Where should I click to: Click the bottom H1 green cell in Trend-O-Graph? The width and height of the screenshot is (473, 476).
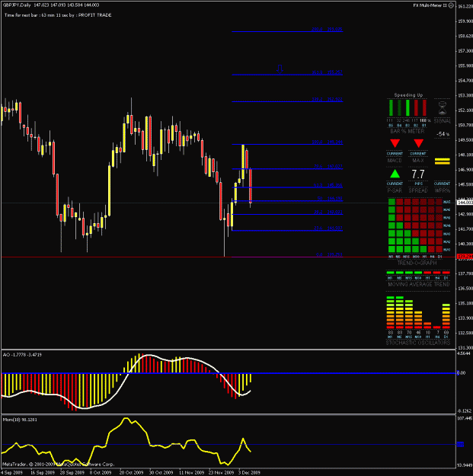pyautogui.click(x=423, y=249)
